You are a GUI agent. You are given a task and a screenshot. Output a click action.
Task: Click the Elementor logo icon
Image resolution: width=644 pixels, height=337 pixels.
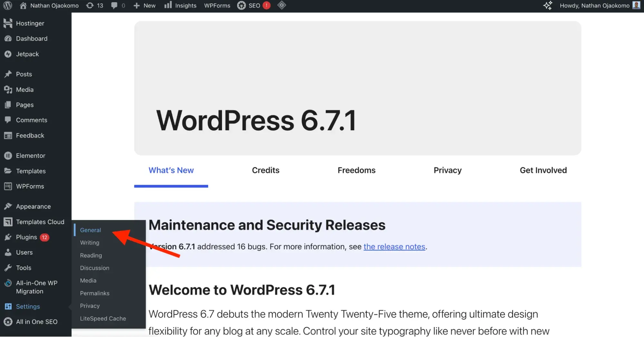click(x=8, y=155)
